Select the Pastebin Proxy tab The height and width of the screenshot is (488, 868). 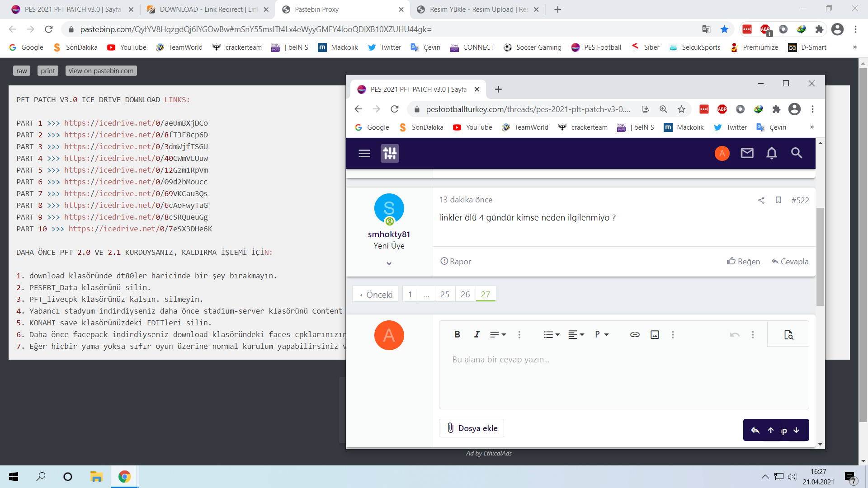coord(343,9)
